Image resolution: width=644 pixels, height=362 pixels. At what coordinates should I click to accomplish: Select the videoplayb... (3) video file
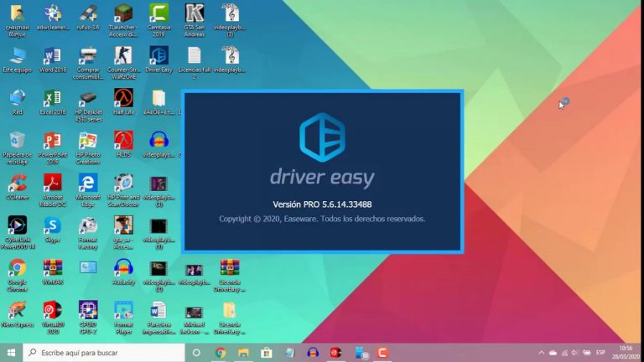(x=159, y=190)
